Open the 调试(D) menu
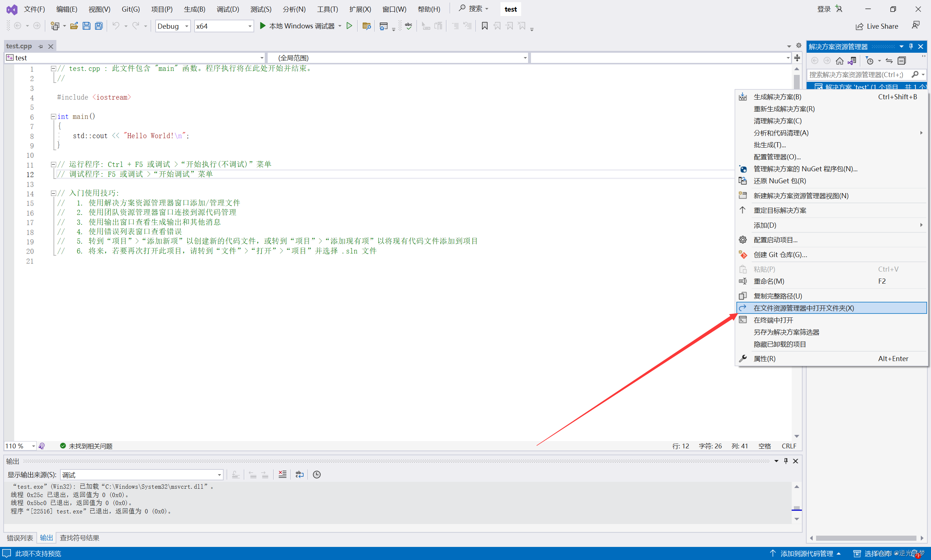This screenshot has width=931, height=560. [228, 9]
